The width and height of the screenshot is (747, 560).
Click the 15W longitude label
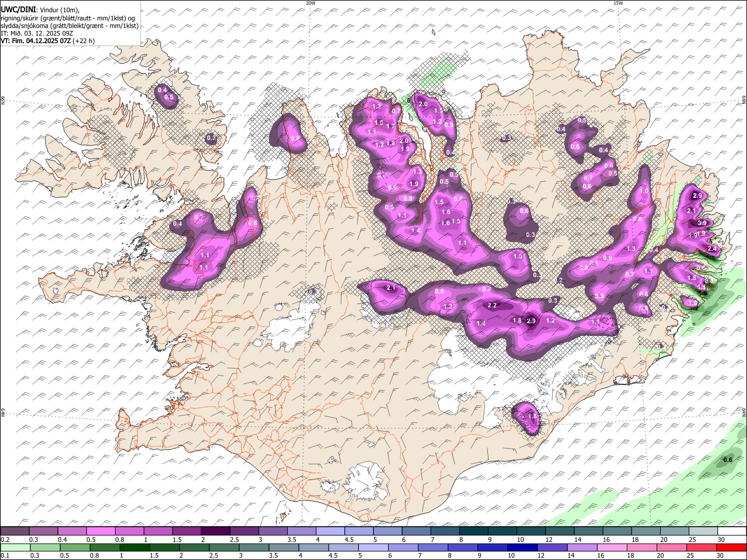618,3
